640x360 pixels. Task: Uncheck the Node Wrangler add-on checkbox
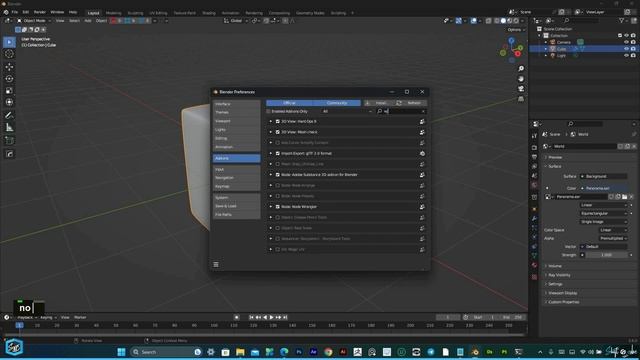(x=278, y=207)
